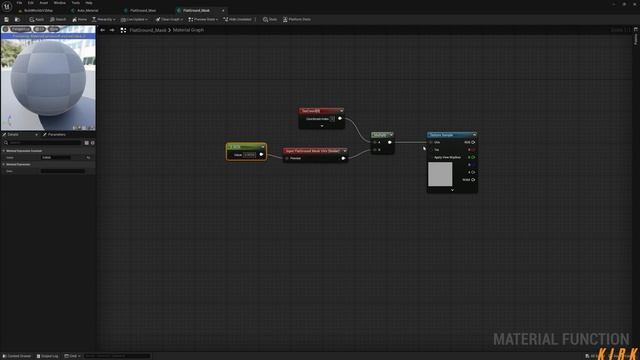The image size is (640, 360).
Task: Open the File menu
Action: 19,3
